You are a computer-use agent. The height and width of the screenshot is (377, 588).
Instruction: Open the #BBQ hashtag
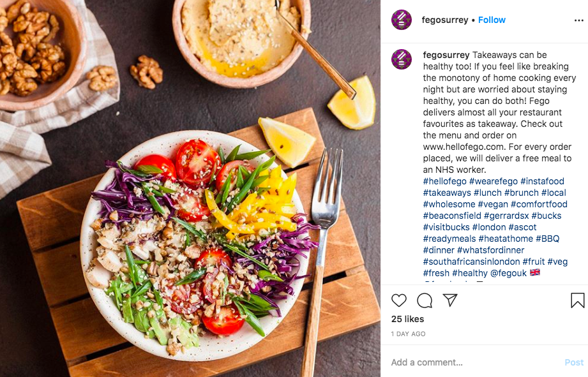coord(548,239)
